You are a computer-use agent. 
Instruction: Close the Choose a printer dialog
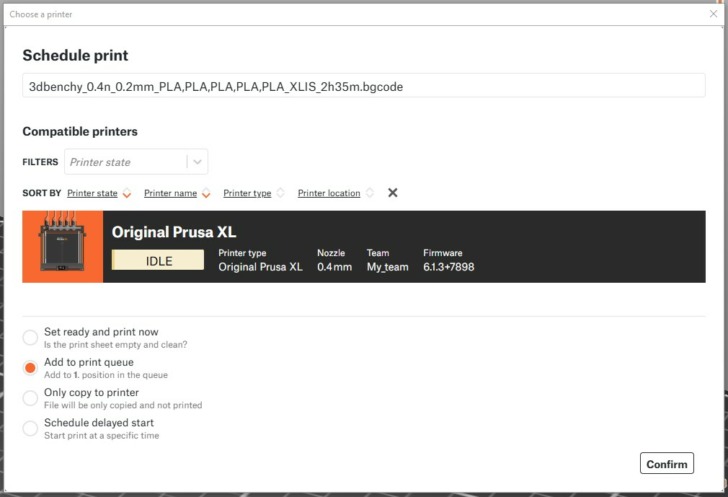(x=713, y=15)
